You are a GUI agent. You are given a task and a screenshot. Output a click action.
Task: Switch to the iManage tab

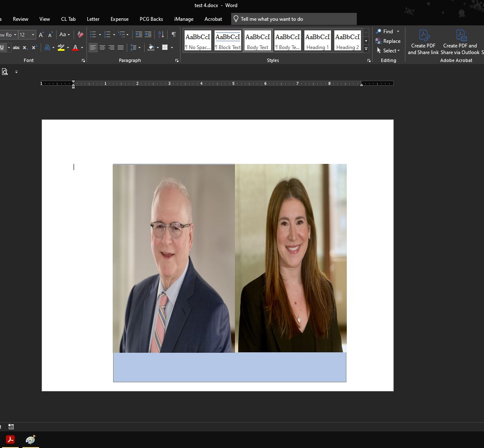184,19
